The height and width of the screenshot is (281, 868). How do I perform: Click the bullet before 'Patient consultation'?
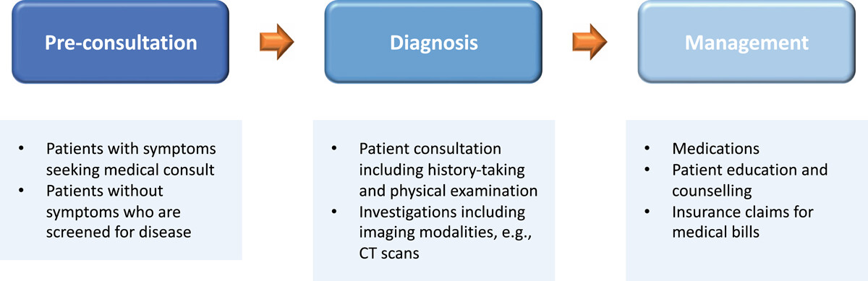coord(334,149)
